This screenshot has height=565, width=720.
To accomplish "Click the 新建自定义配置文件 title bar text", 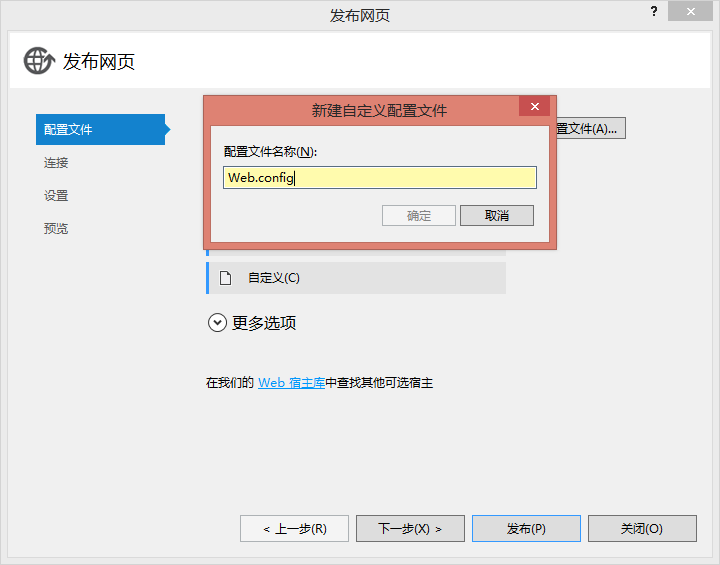I will pyautogui.click(x=379, y=110).
